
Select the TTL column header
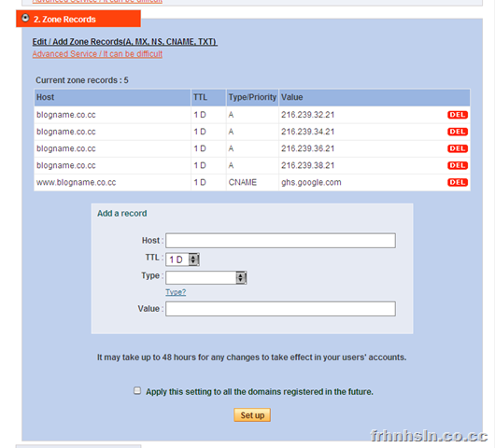208,97
